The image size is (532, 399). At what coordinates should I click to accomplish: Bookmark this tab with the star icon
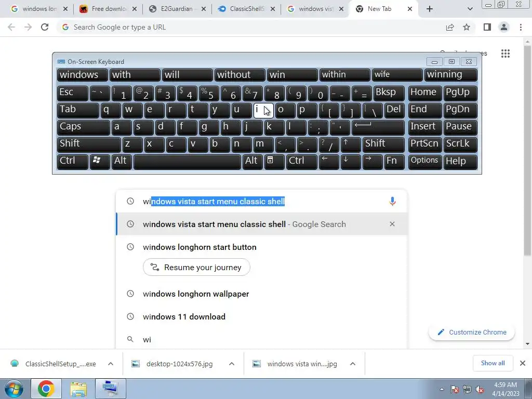point(467,27)
